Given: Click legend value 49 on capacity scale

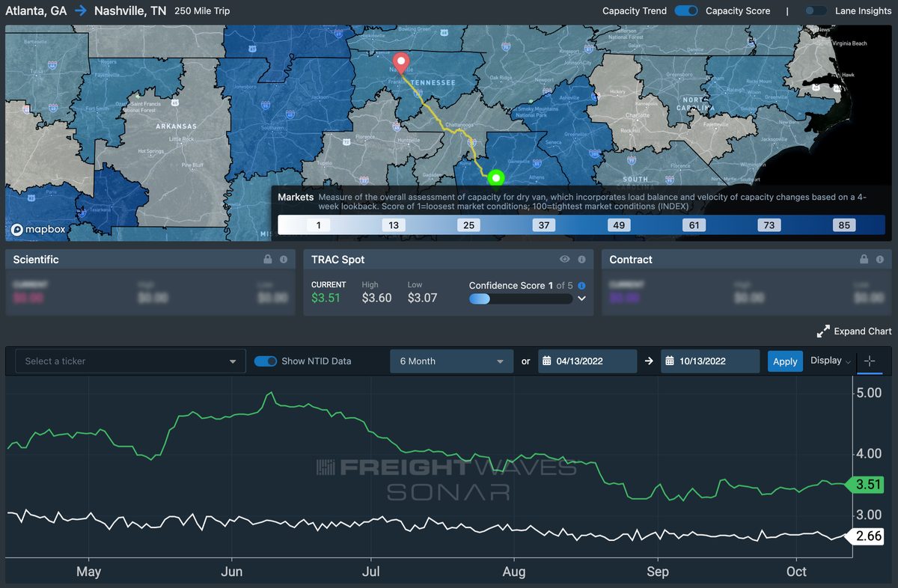Looking at the screenshot, I should (x=618, y=225).
